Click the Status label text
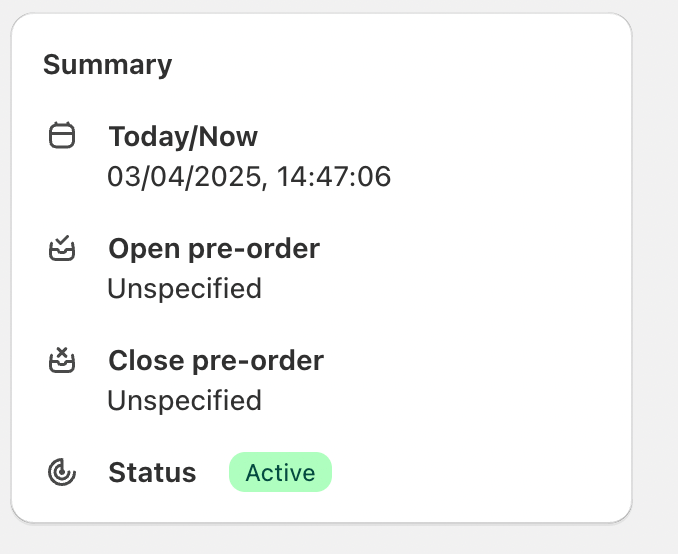 tap(152, 472)
